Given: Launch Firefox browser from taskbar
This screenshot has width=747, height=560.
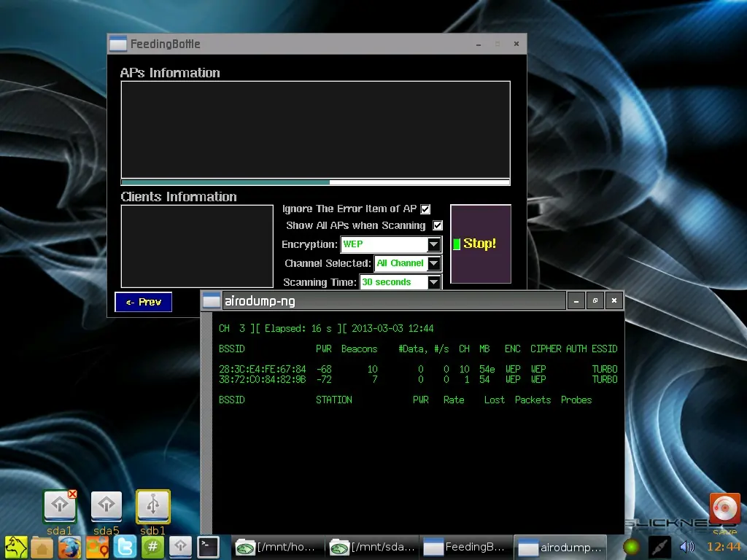Looking at the screenshot, I should click(69, 547).
